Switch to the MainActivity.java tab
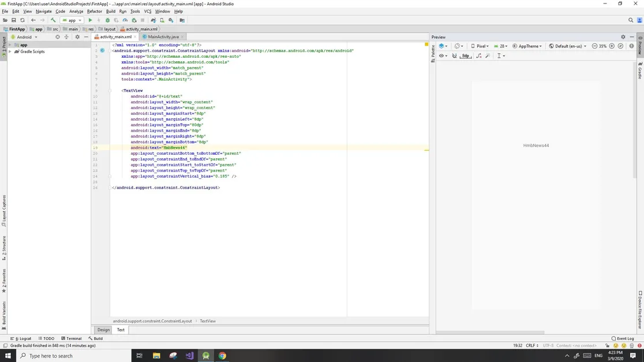This screenshot has height=362, width=644. coord(163,37)
